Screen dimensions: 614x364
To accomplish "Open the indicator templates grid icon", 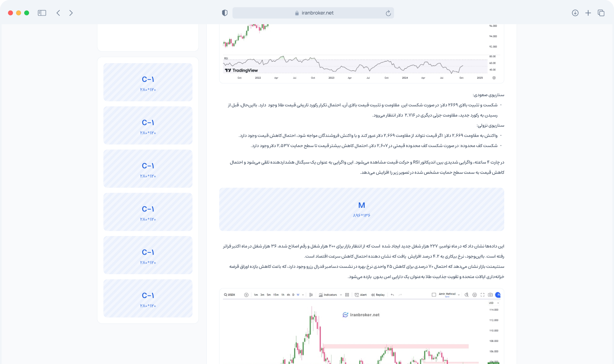I will (347, 295).
